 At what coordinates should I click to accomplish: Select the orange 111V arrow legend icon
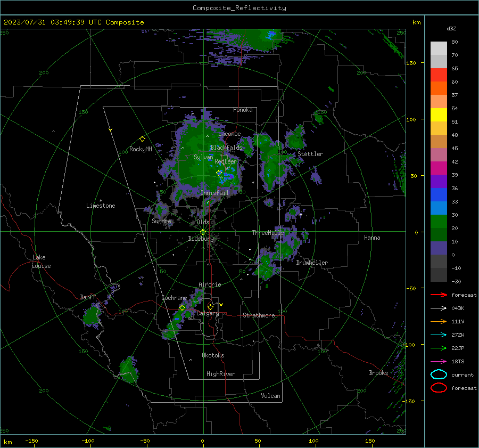coord(439,321)
